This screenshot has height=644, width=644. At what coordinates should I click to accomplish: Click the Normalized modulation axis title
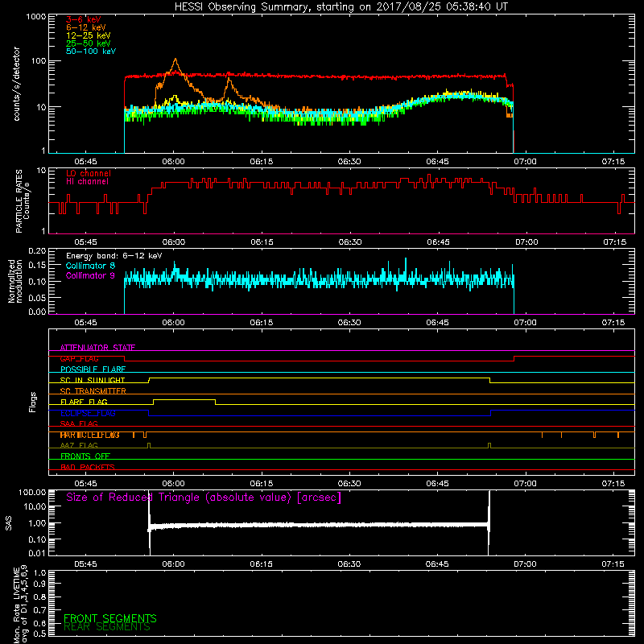14,281
